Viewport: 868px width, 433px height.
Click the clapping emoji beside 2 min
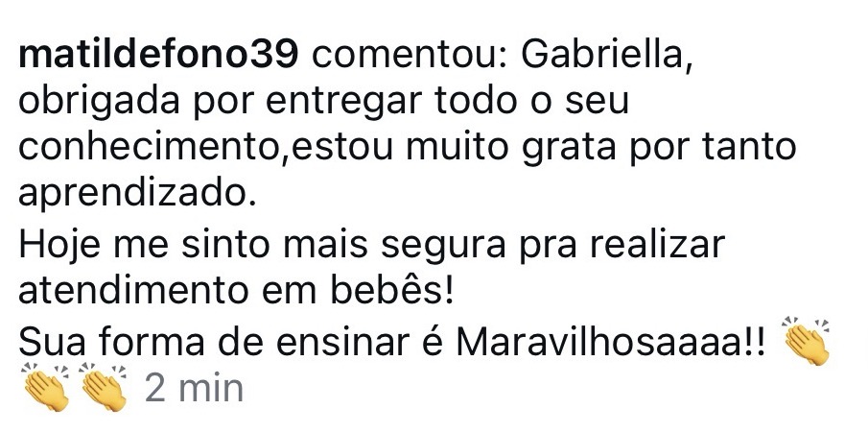point(103,386)
